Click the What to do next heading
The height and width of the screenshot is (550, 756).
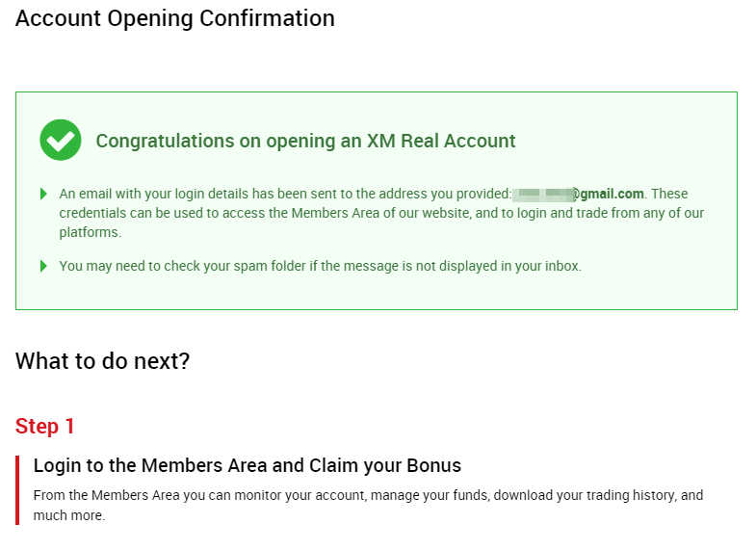click(x=103, y=361)
